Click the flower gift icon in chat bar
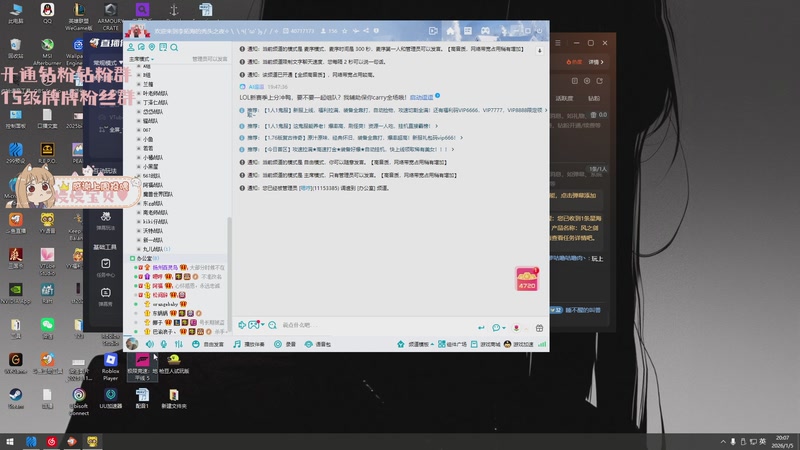Viewport: 800px width, 450px height. (516, 328)
